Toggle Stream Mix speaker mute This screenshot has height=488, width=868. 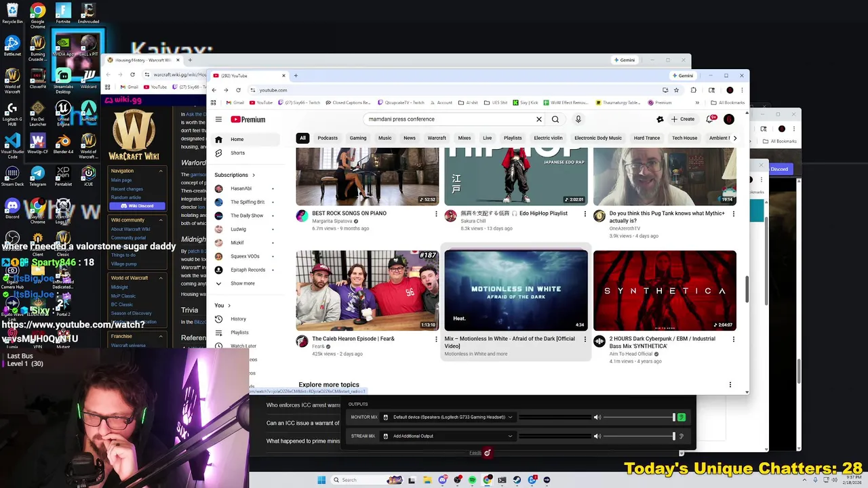point(597,436)
